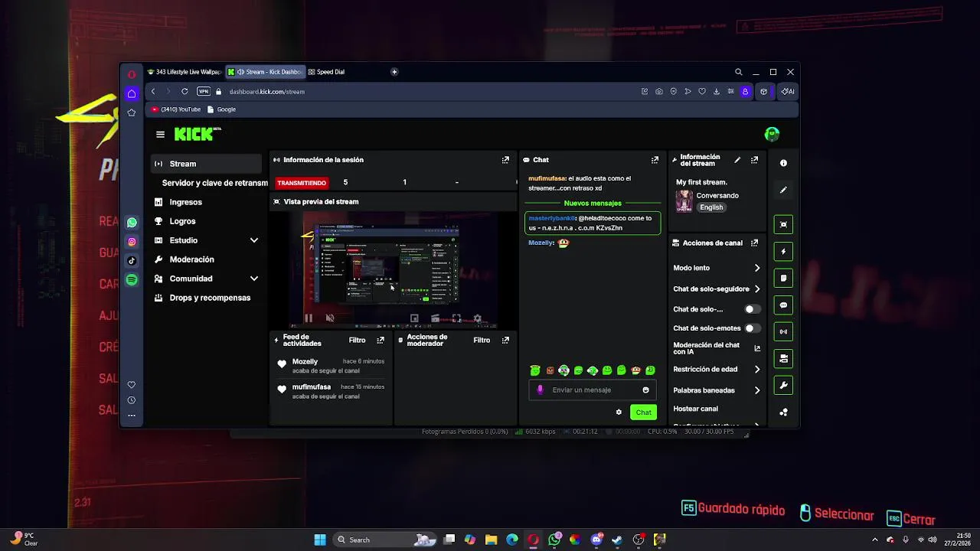Open the Google bookmark

click(x=221, y=109)
